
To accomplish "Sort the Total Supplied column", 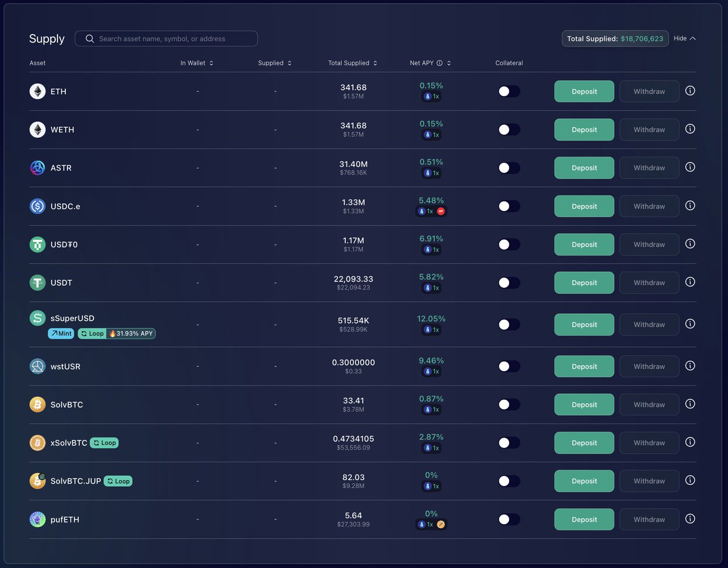I will (375, 63).
